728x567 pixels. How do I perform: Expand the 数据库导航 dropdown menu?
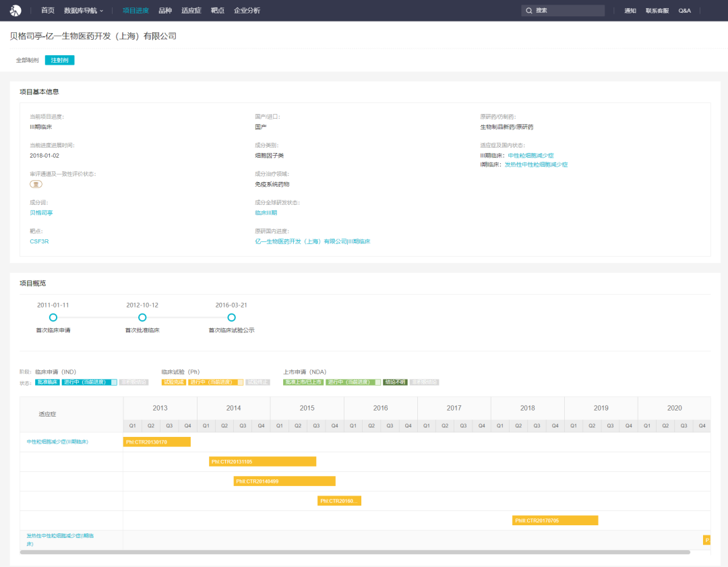click(x=83, y=11)
